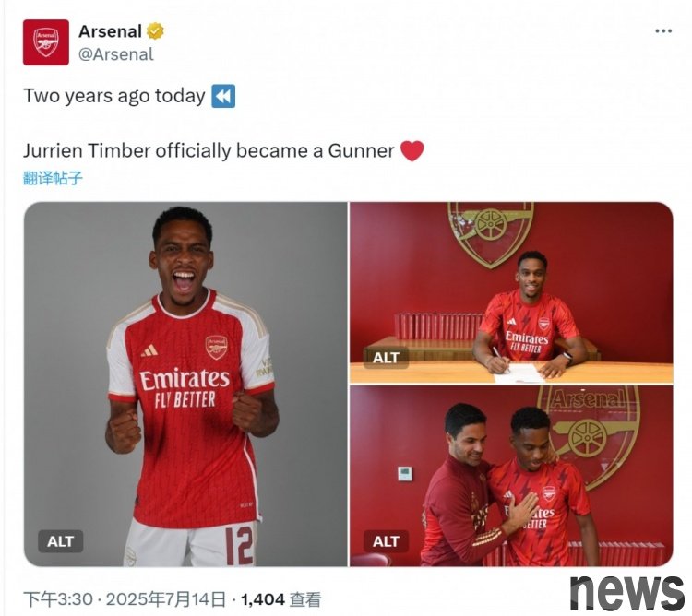
Task: Open Arsenal display name profile link
Action: point(110,31)
